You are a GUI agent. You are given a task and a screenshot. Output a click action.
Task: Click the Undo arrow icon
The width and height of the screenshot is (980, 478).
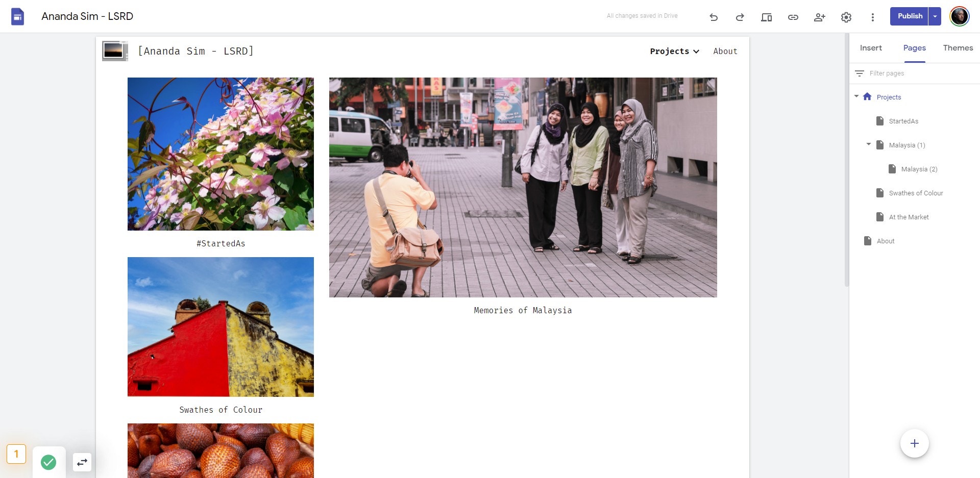point(714,17)
